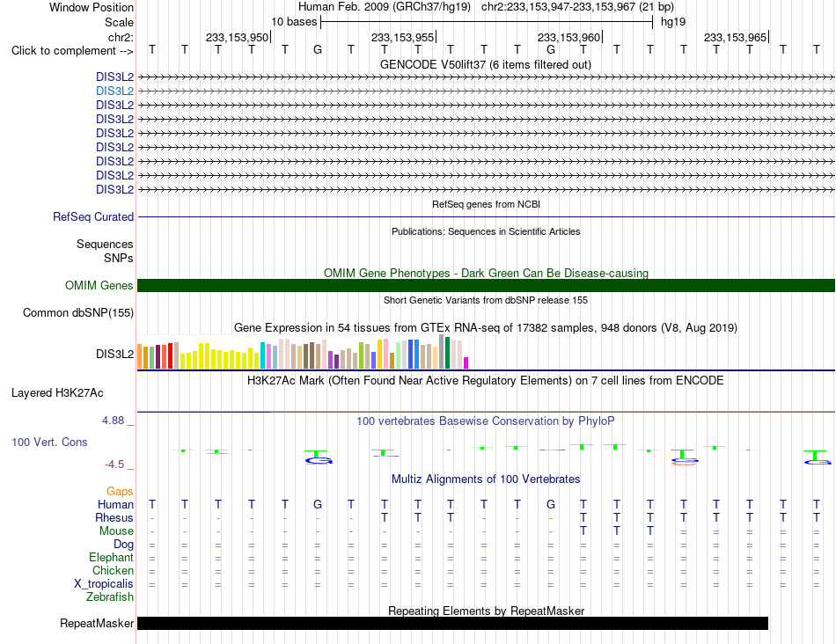Click the dark green OMIM Genes bar
836x644 pixels.
coord(486,285)
